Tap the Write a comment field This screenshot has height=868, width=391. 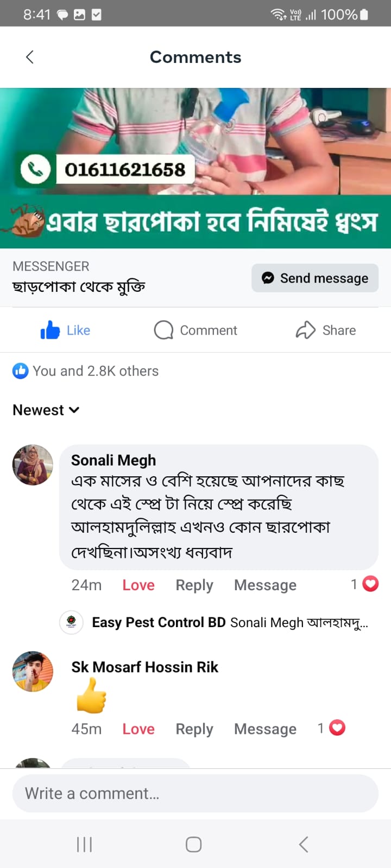(x=195, y=793)
